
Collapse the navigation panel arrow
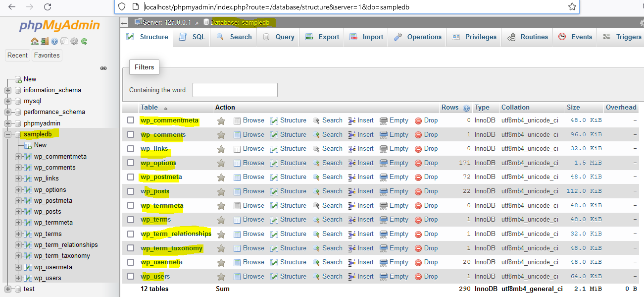(x=124, y=22)
